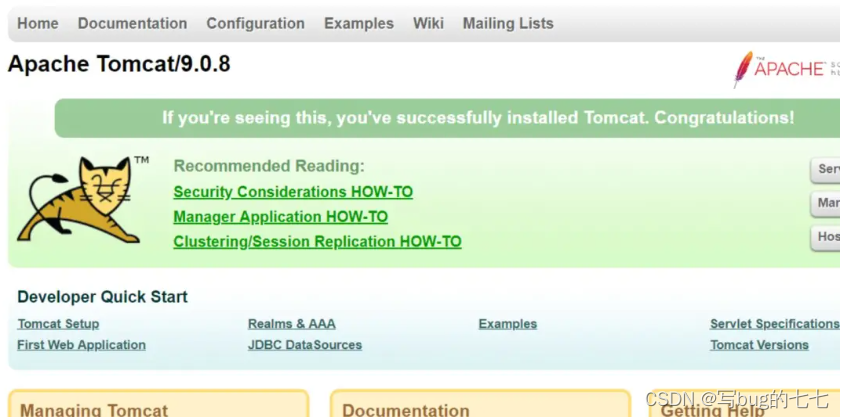Open Manager Application HOW-TO link
Viewport: 844px width, 419px height.
[280, 217]
